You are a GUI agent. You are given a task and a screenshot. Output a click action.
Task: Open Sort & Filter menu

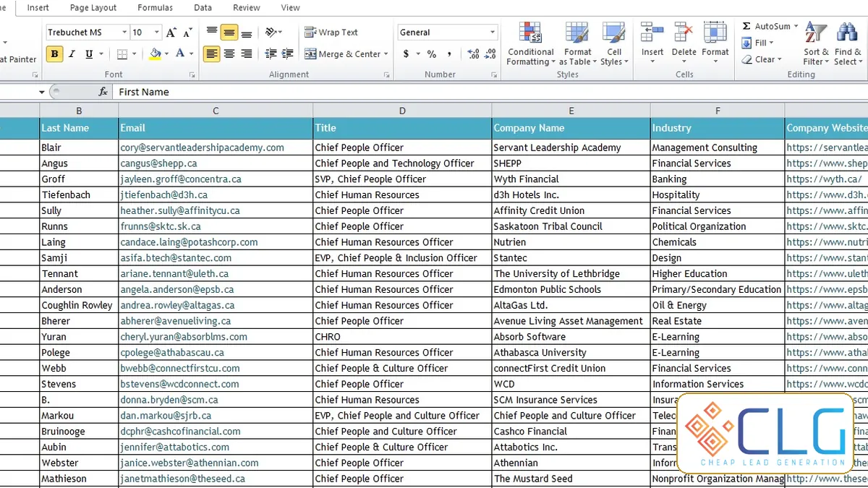pyautogui.click(x=816, y=43)
